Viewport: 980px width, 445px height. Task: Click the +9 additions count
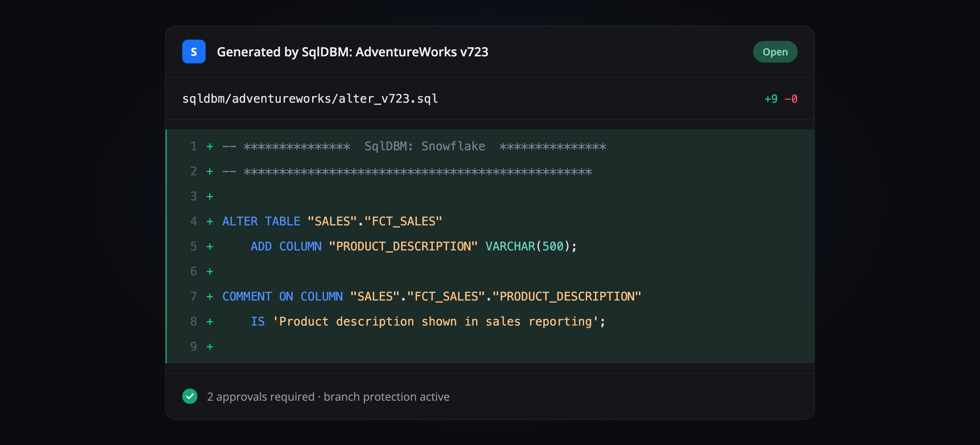pyautogui.click(x=771, y=99)
